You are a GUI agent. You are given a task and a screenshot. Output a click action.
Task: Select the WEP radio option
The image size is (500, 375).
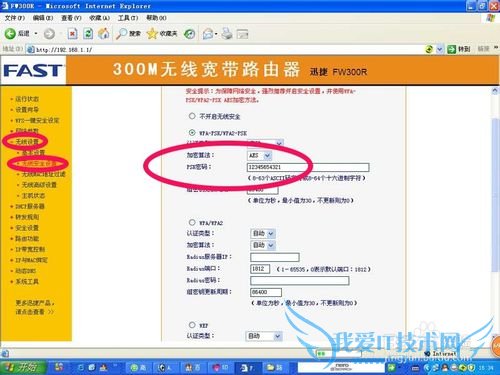coord(192,325)
